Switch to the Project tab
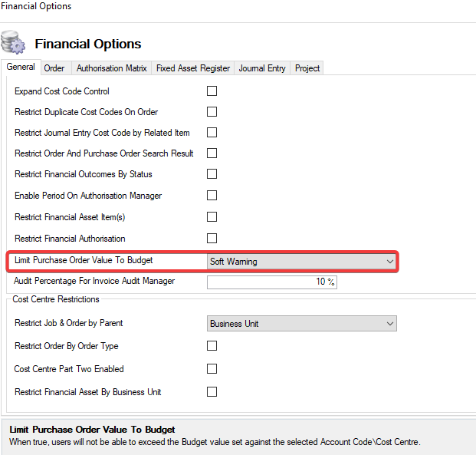 tap(307, 68)
